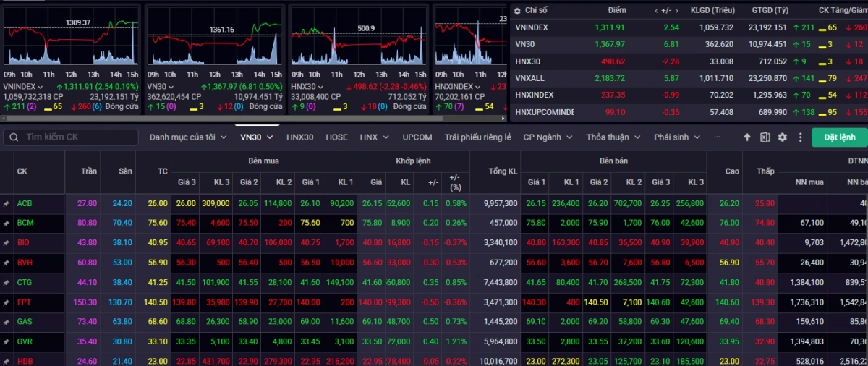Screen dimensions: 868x366
Task: Sort by the 'CK' column header
Action: pos(22,171)
